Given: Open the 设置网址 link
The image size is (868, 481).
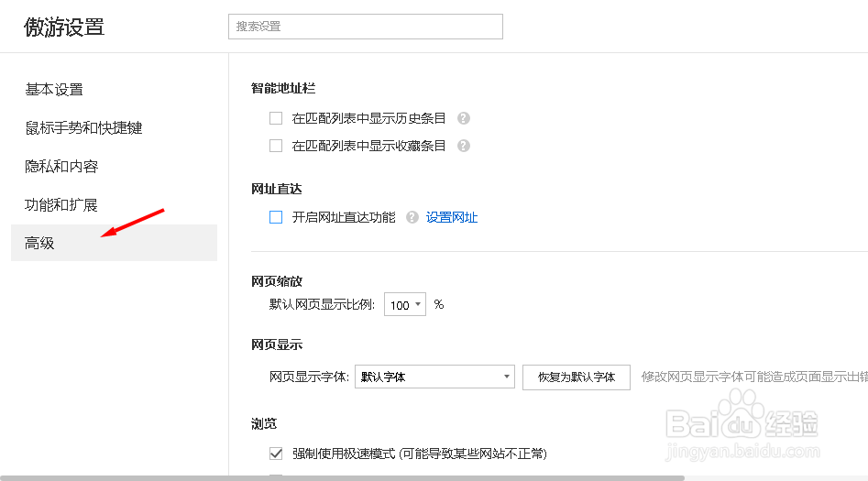Looking at the screenshot, I should (452, 218).
